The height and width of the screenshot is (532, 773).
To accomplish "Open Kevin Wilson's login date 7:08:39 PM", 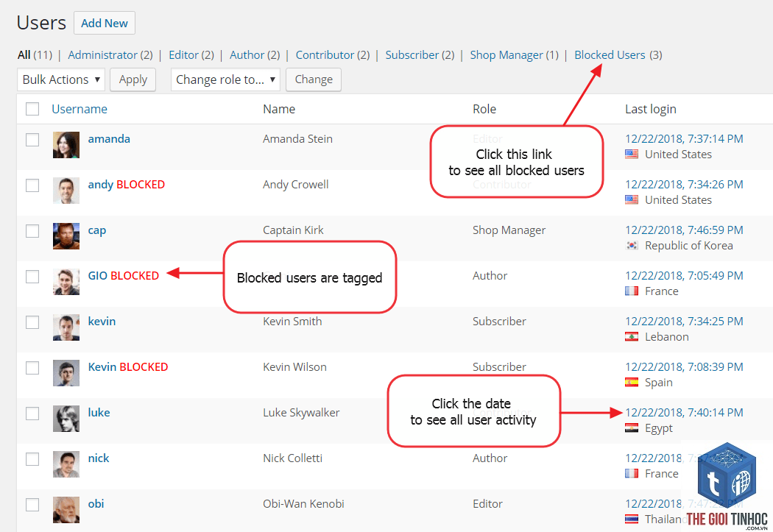I will point(684,367).
